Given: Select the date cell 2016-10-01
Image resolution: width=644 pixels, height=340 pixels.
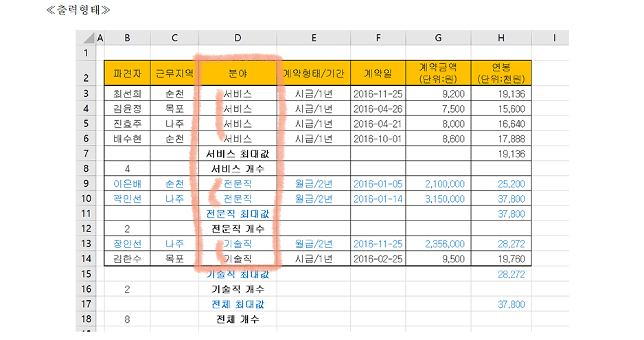Looking at the screenshot, I should [378, 139].
